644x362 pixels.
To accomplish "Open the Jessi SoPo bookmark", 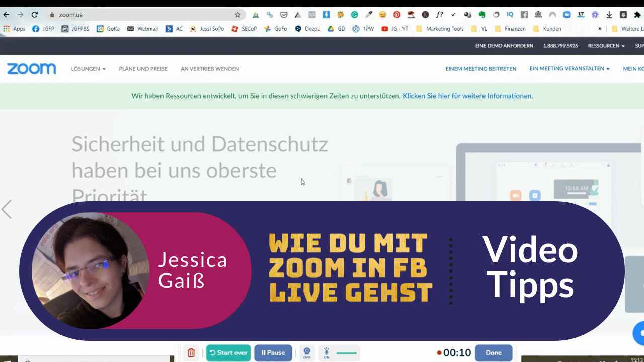I will tap(207, 29).
